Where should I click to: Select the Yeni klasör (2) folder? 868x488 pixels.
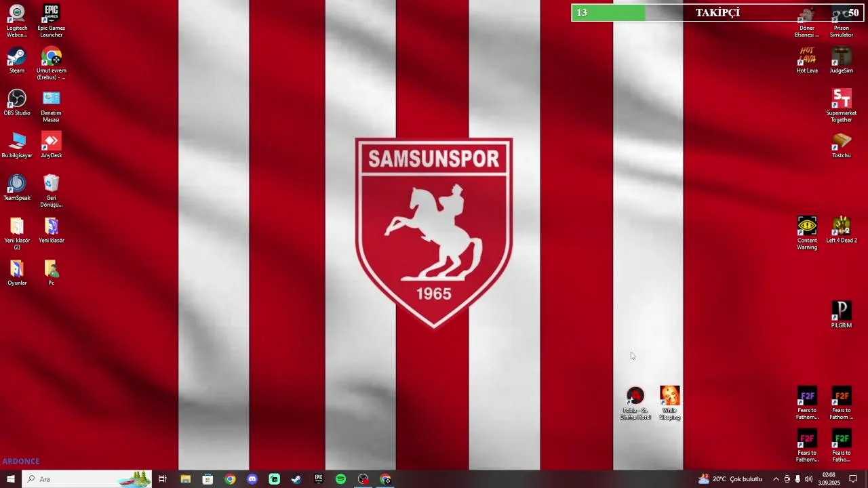(17, 234)
